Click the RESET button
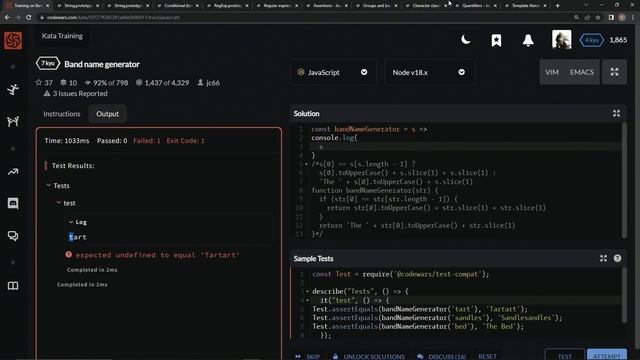Image resolution: width=640 pixels, height=360 pixels. point(487,356)
